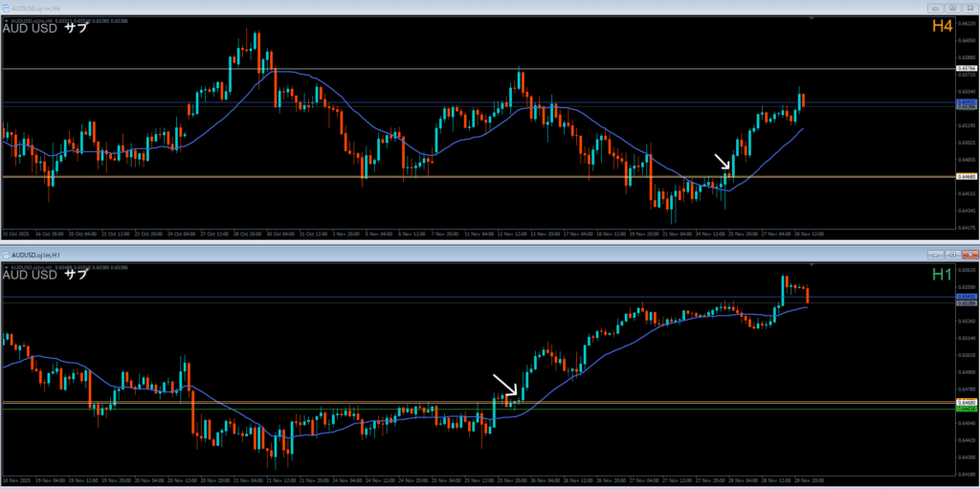This screenshot has width=980, height=489.
Task: Click the 0.65620 value on the H1 price scale
Action: click(x=967, y=270)
